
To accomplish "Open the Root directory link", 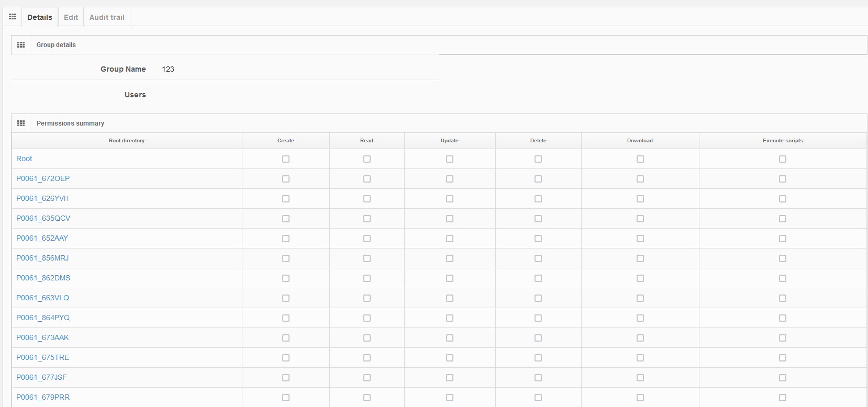I will (24, 159).
